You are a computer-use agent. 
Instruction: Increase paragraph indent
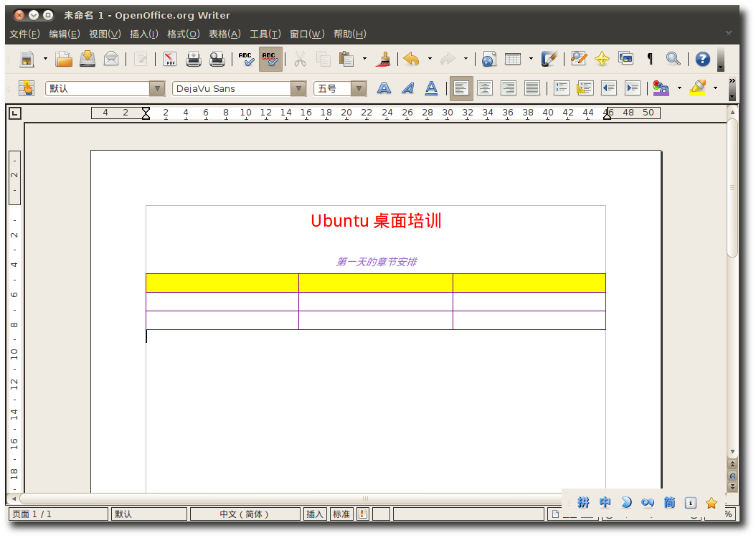632,88
